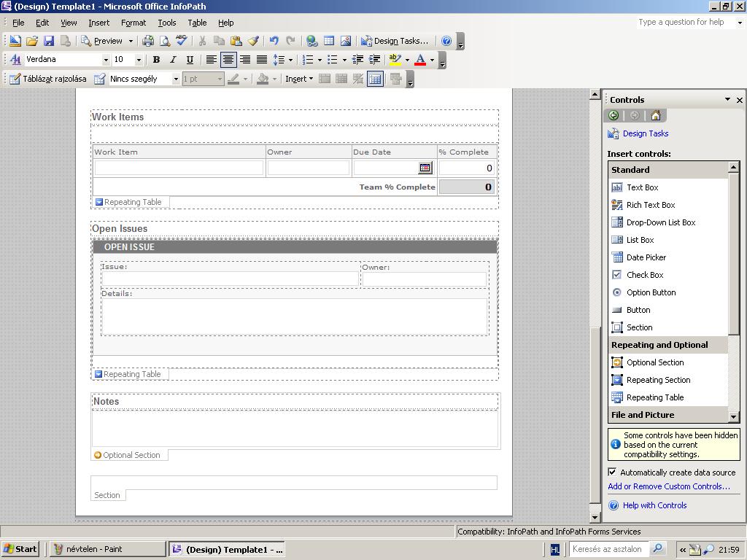
Task: Uncheck Automatically create data source
Action: point(613,472)
